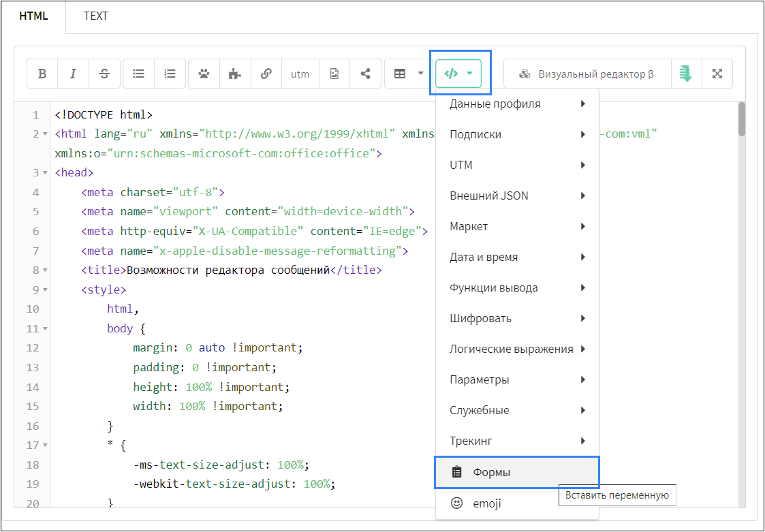Open Данные профиля submenu
The height and width of the screenshot is (532, 765).
[517, 104]
